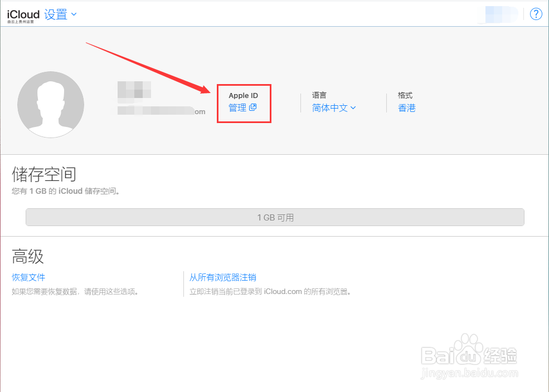Open the 简体中文 language dropdown
This screenshot has height=392, width=549.
tap(334, 107)
